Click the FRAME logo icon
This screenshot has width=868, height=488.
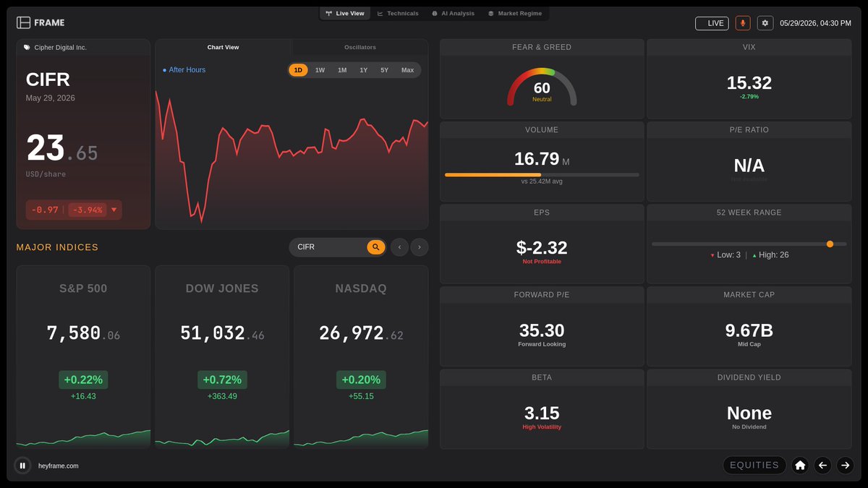[x=24, y=22]
